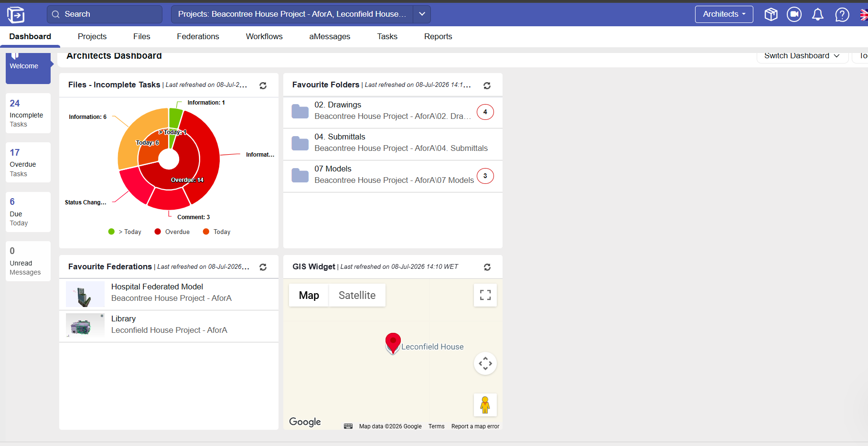
Task: Click Report a map error link
Action: click(475, 426)
